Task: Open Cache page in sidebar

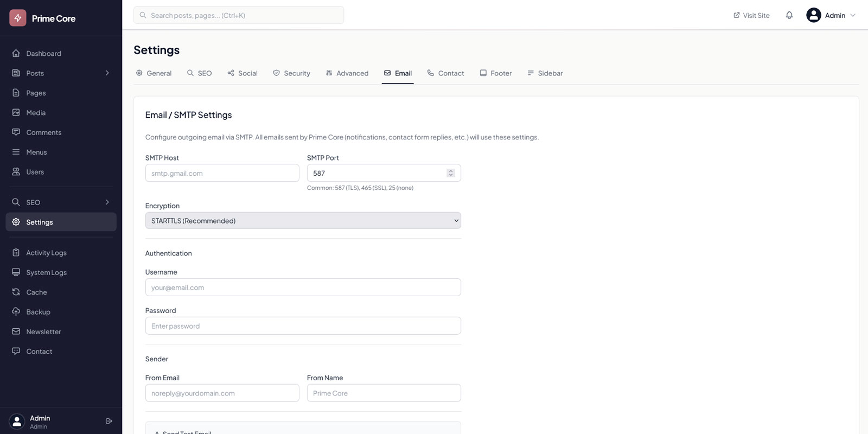Action: (x=36, y=292)
